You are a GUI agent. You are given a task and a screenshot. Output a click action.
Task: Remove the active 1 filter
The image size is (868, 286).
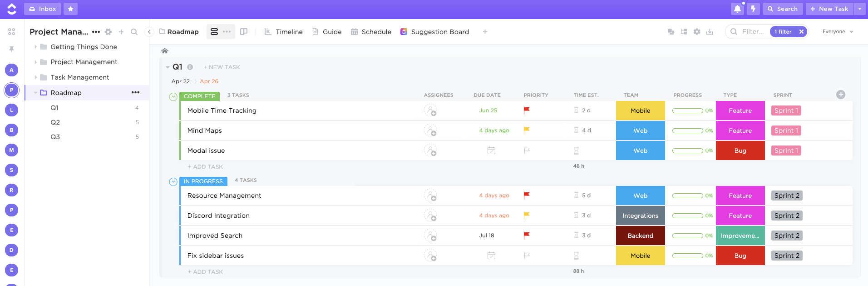click(x=802, y=32)
